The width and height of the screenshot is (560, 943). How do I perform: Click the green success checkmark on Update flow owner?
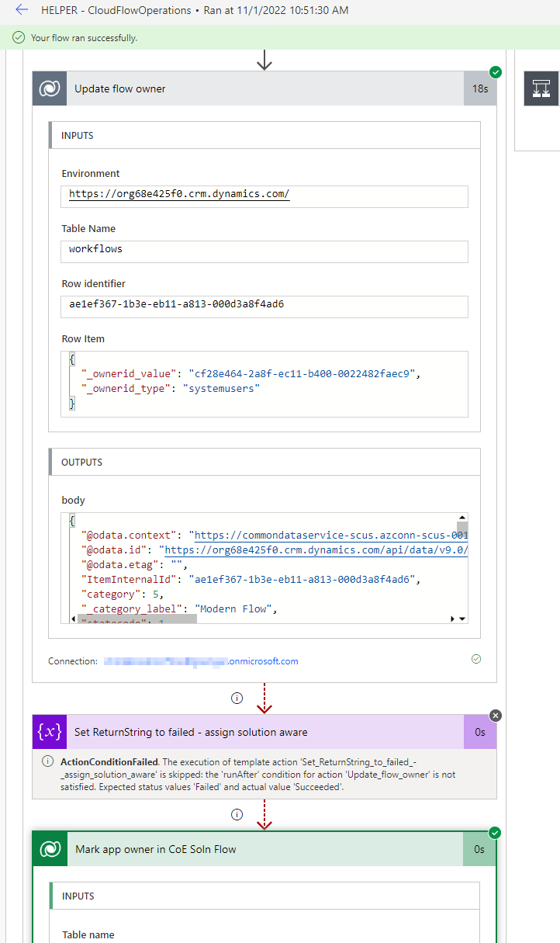[x=496, y=72]
